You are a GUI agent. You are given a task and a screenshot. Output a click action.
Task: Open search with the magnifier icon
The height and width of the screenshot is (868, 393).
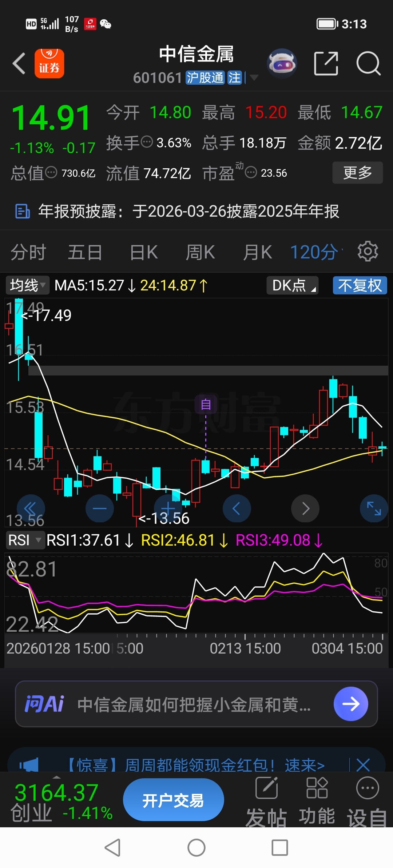[368, 64]
